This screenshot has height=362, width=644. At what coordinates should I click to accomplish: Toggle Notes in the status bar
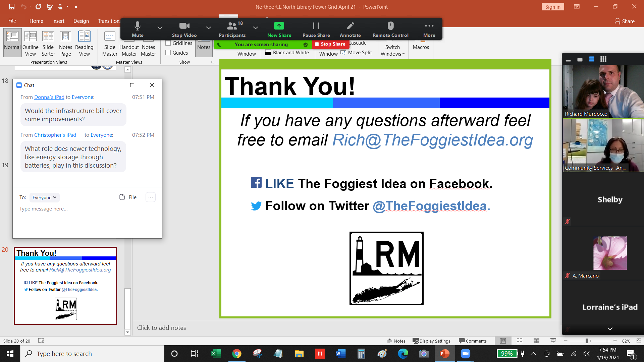click(x=396, y=341)
